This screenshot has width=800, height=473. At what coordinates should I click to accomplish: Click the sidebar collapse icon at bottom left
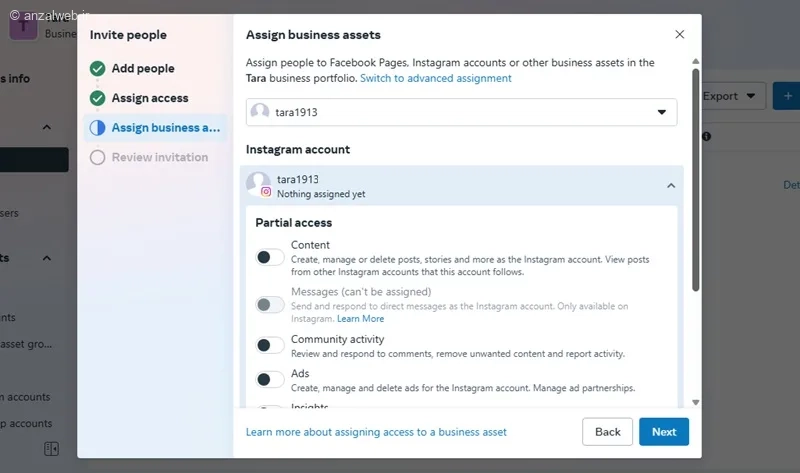pos(52,448)
